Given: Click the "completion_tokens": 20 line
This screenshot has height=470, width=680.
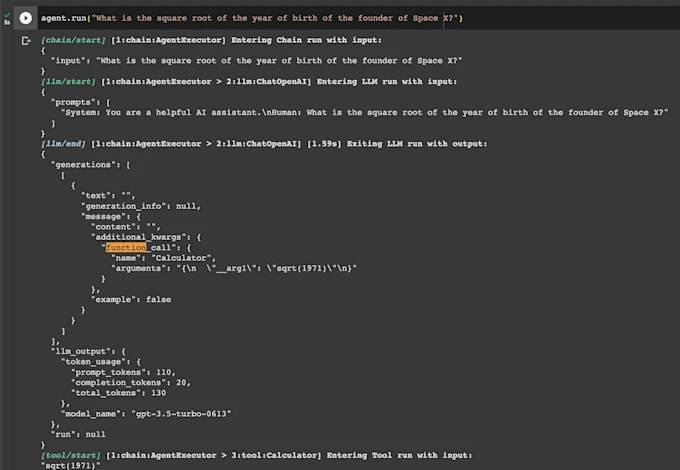Looking at the screenshot, I should click(138, 382).
